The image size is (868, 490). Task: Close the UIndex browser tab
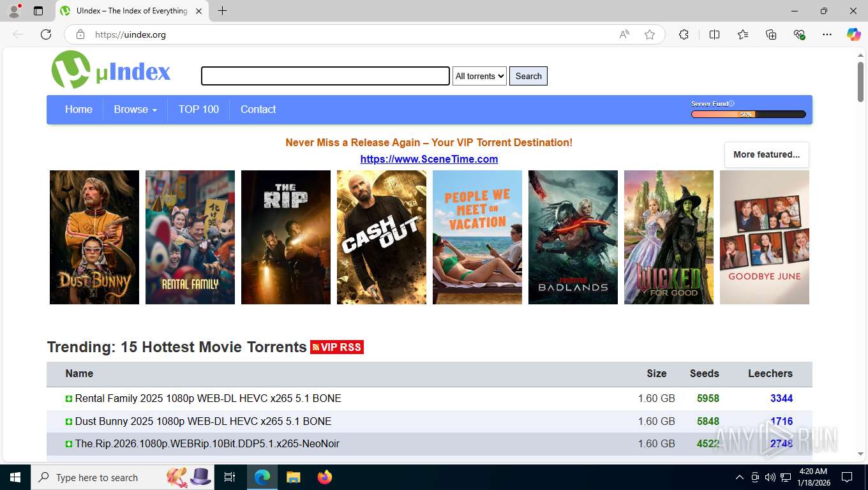click(199, 11)
